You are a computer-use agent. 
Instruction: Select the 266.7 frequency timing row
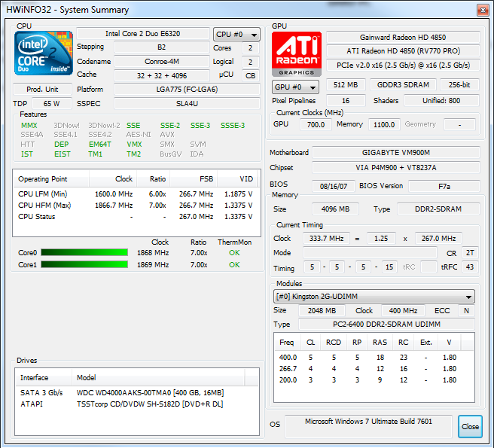(x=374, y=369)
